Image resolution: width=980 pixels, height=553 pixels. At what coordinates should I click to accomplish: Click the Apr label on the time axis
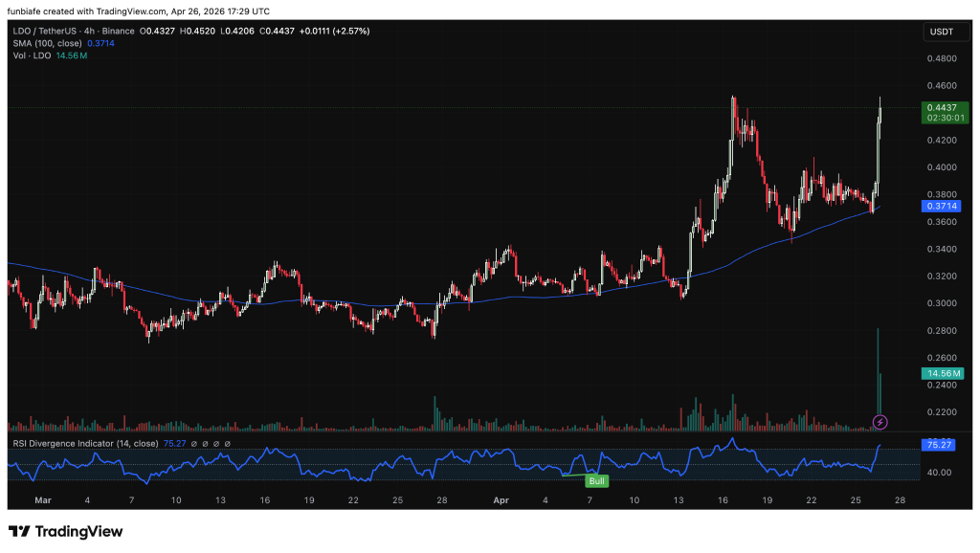tap(501, 499)
